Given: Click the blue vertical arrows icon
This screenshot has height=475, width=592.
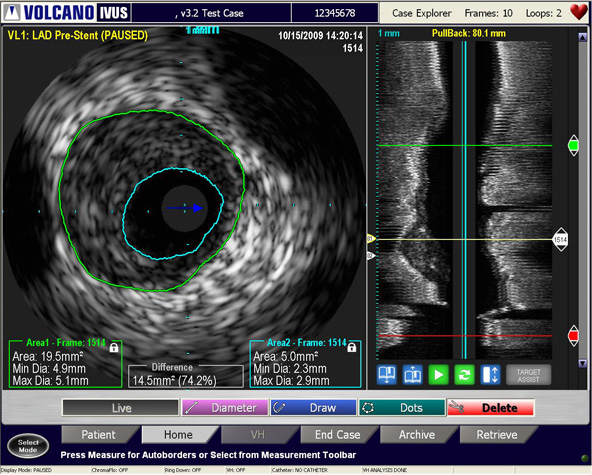Looking at the screenshot, I should [x=490, y=375].
